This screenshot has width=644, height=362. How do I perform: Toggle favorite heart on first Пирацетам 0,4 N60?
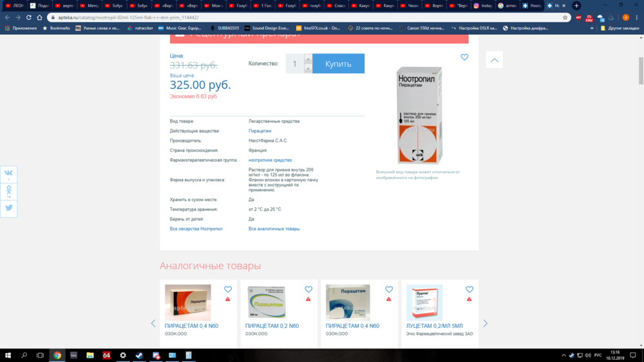[227, 290]
